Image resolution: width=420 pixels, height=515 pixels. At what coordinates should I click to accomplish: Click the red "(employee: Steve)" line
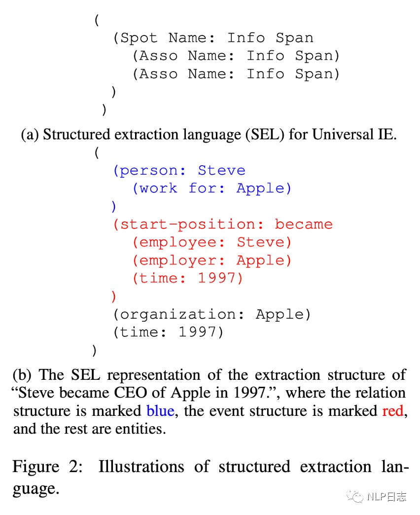click(x=211, y=243)
